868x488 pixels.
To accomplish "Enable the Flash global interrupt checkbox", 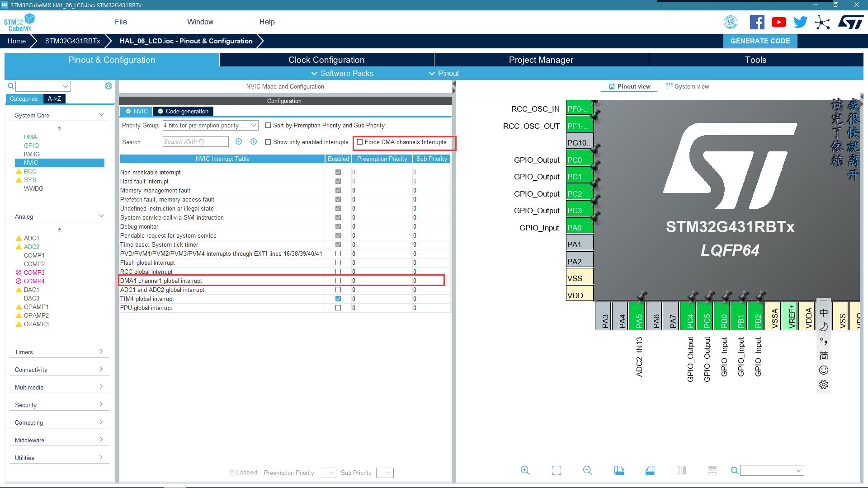I will [x=338, y=263].
